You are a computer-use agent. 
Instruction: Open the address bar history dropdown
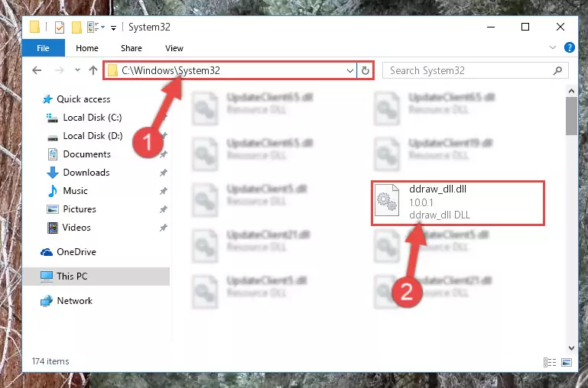coord(350,70)
